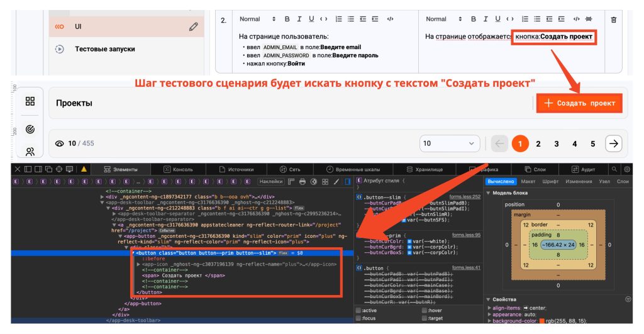Click the search magnifier icon in devtools
Viewport: 644px width, 334px height.
click(x=614, y=169)
